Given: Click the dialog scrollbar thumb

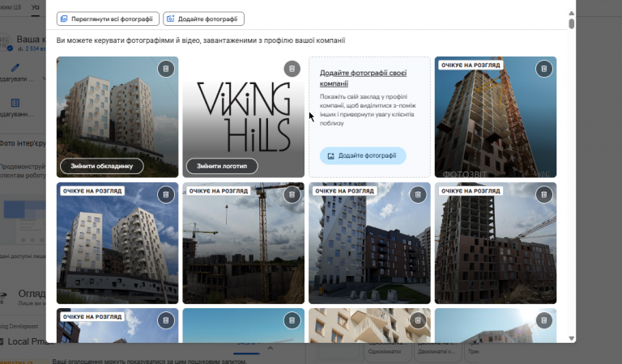Looking at the screenshot, I should pos(572,23).
